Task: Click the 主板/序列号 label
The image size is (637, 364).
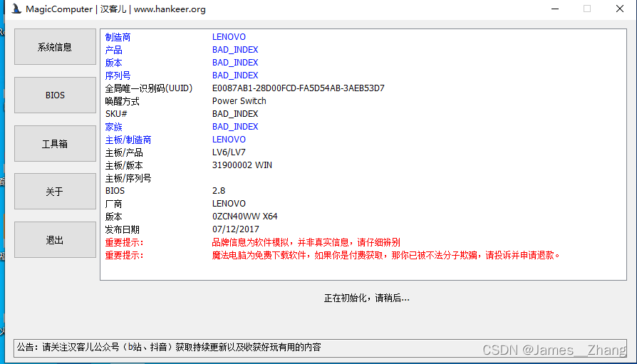Action: coord(128,178)
